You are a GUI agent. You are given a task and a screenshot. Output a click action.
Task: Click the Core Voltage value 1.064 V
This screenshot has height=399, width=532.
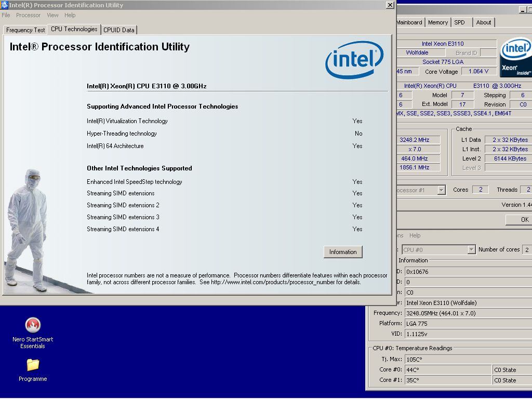[478, 71]
